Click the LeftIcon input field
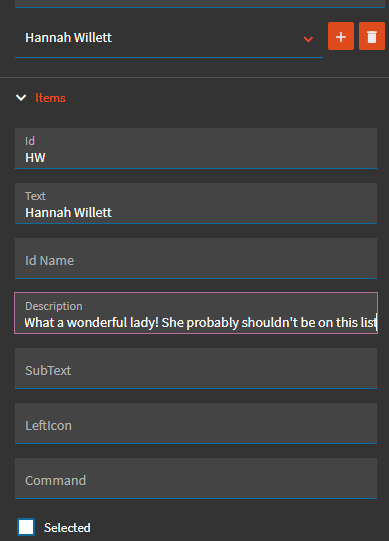This screenshot has width=389, height=541. pos(196,423)
